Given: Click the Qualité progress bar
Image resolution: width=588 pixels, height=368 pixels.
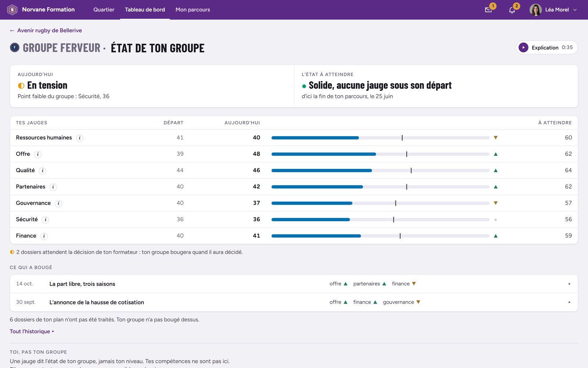Looking at the screenshot, I should pyautogui.click(x=380, y=170).
